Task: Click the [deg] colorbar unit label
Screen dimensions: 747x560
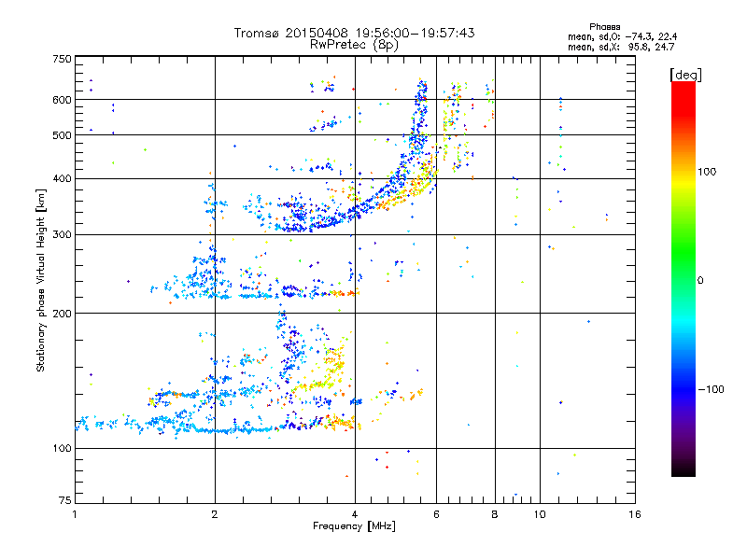Action: (685, 75)
